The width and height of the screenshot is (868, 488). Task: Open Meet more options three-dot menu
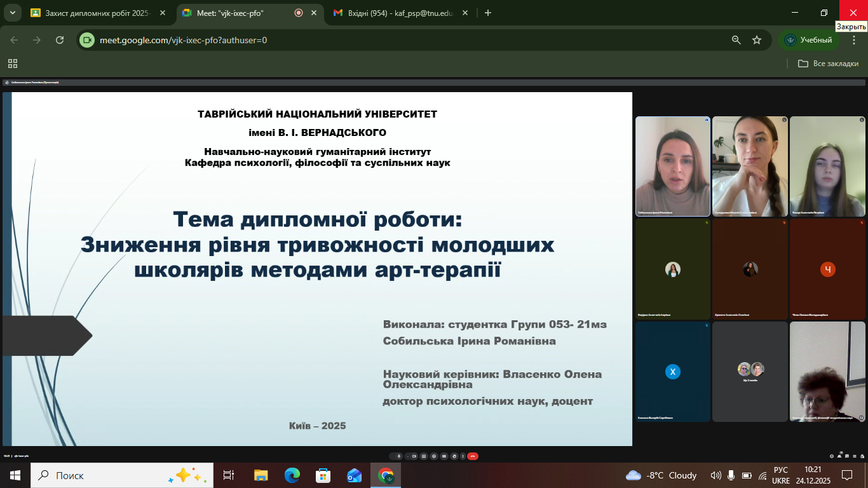point(463,456)
